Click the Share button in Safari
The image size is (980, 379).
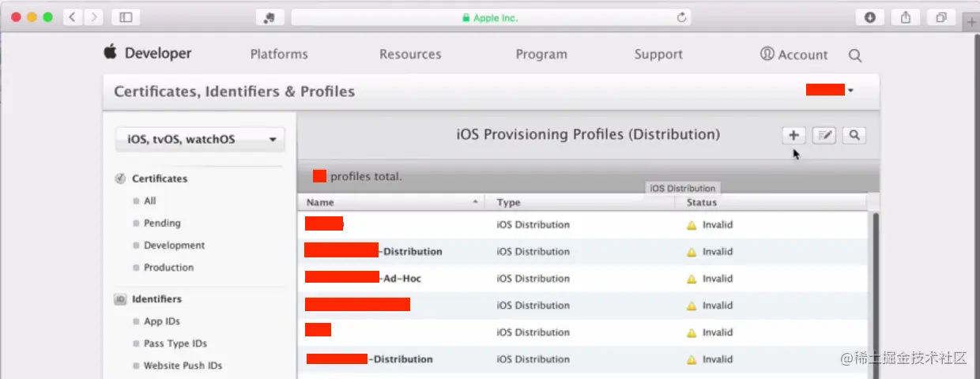coord(906,17)
